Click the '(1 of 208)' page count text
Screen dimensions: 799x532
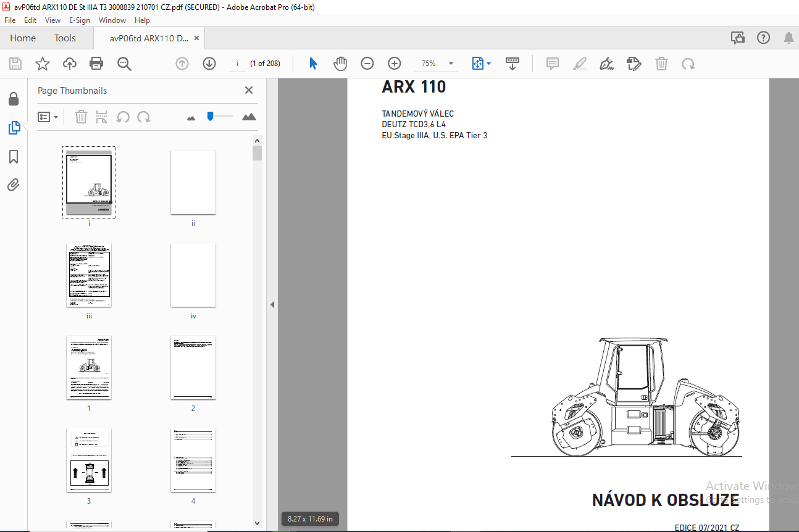265,64
